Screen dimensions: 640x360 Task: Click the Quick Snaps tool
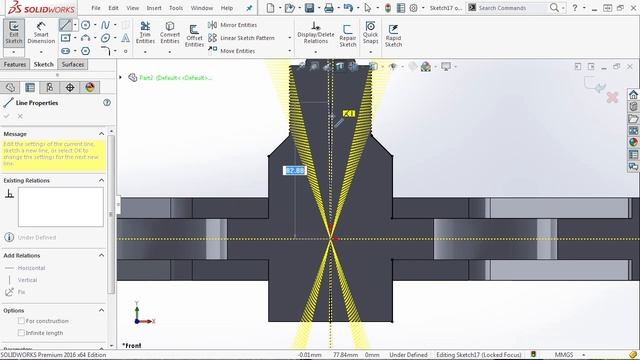click(371, 33)
